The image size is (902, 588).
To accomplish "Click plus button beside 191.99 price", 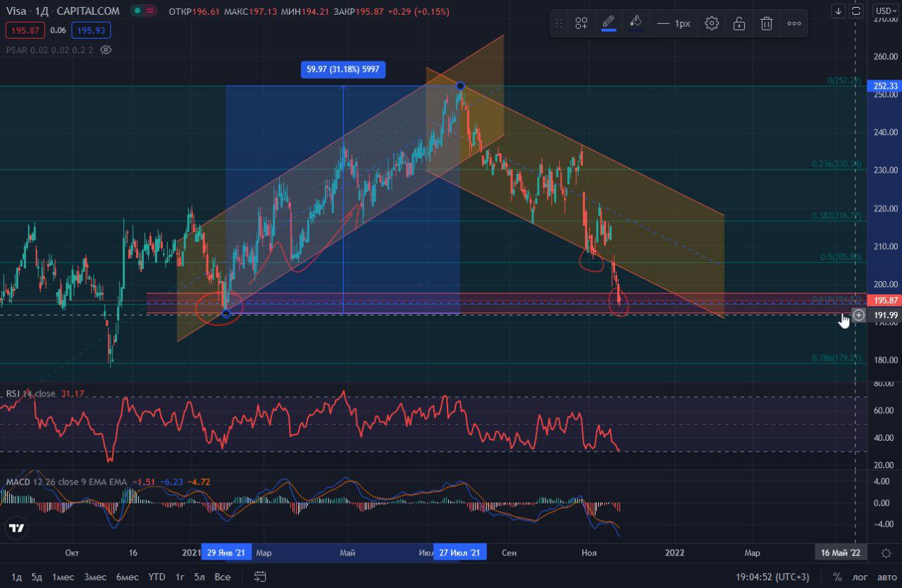I will coord(858,315).
